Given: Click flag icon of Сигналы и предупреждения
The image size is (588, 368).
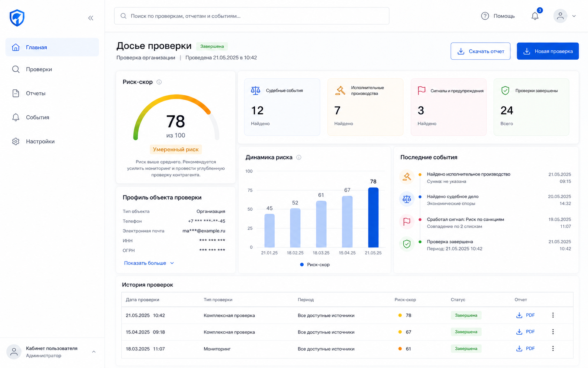Looking at the screenshot, I should tap(422, 91).
